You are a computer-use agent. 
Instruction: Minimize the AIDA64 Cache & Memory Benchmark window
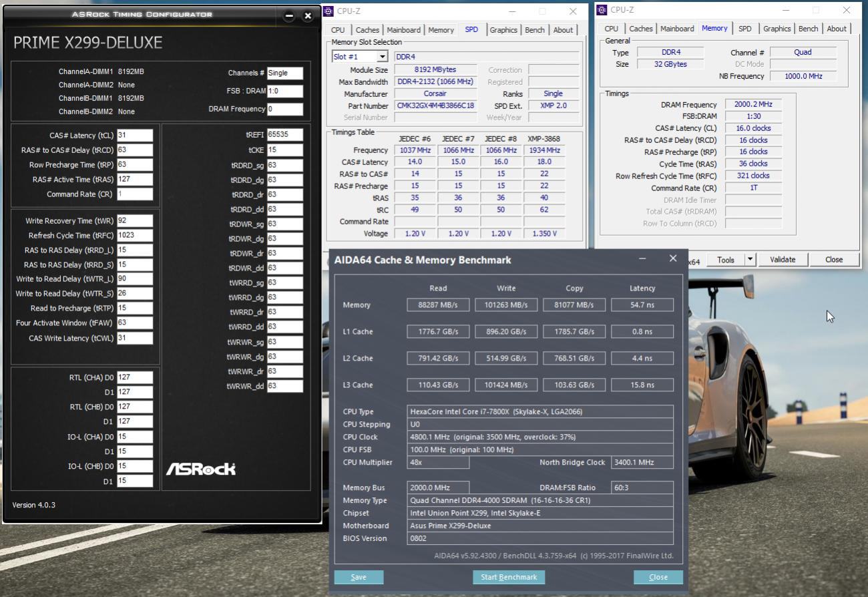tap(642, 259)
